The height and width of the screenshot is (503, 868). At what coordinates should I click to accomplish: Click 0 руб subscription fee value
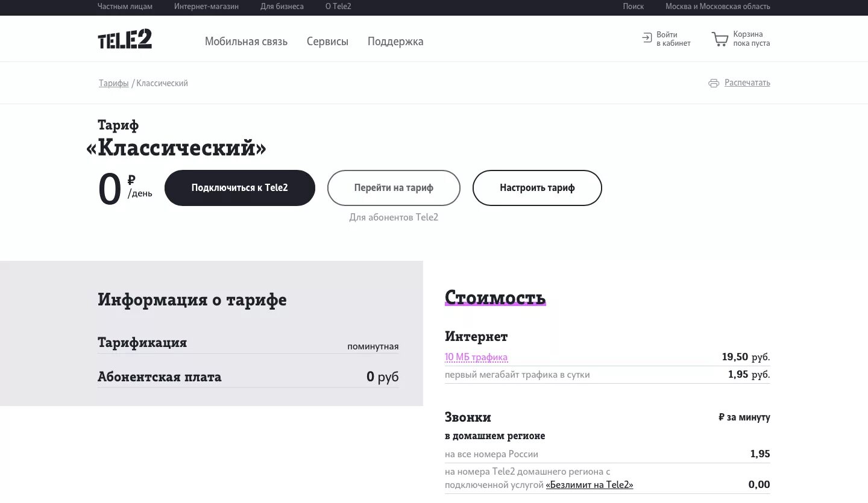[383, 377]
